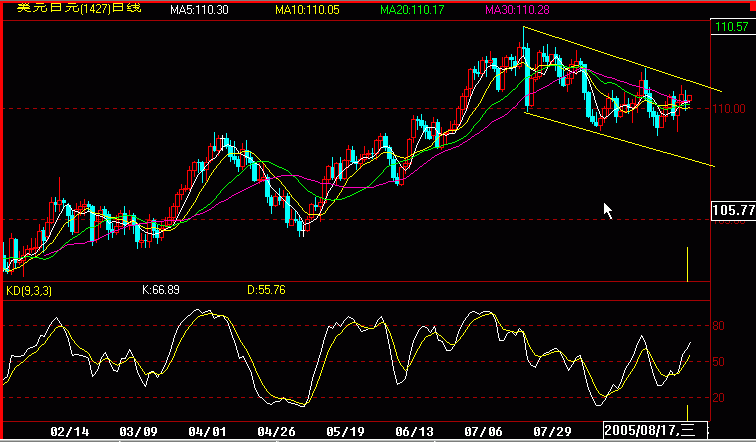Click the 05/19 date label
Screen dimensions: 756x442
click(x=345, y=431)
